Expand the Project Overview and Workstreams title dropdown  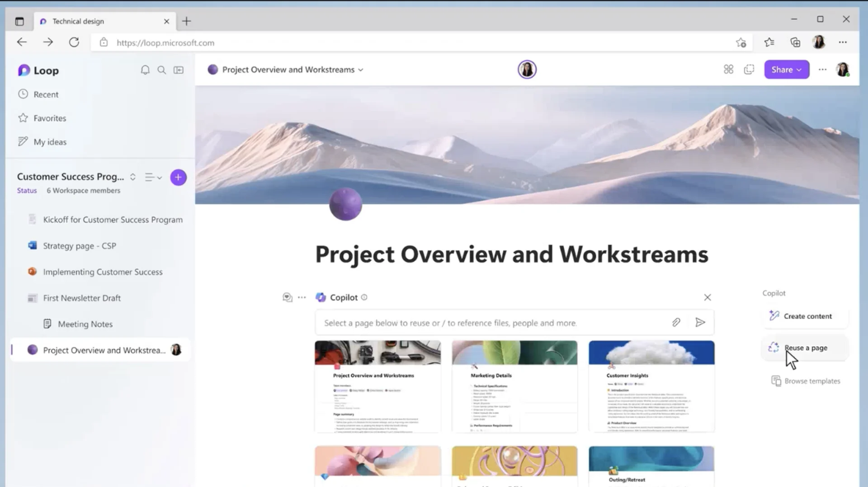click(x=360, y=70)
